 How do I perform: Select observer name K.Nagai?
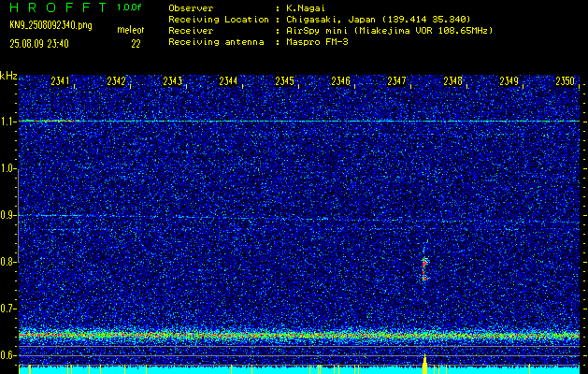point(306,7)
